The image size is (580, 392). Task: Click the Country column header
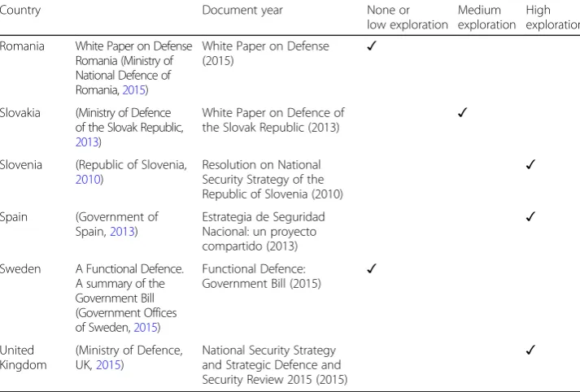[x=20, y=11]
